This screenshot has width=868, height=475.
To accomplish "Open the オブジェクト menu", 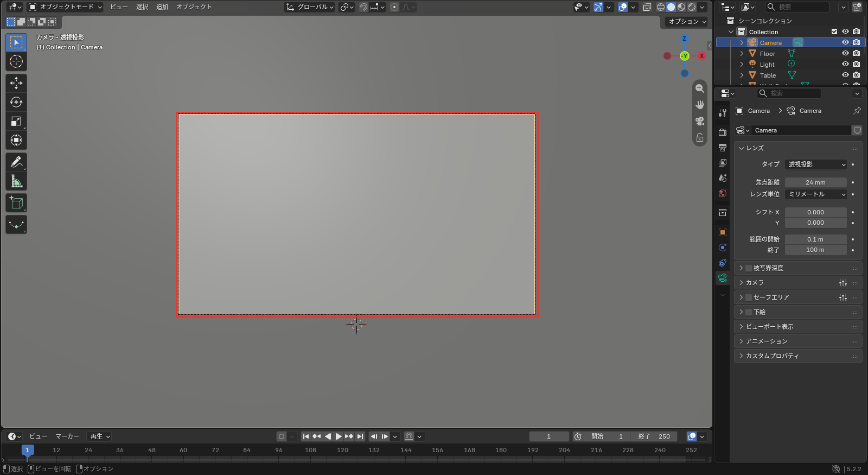I will (194, 7).
